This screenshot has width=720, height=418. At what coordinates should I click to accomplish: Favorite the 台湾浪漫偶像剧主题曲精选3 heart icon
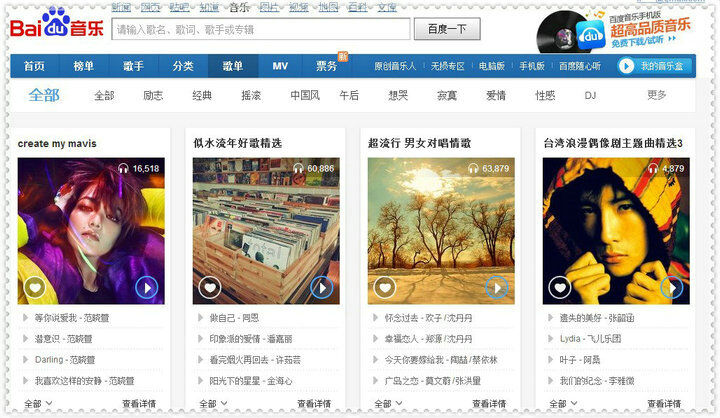tap(560, 288)
